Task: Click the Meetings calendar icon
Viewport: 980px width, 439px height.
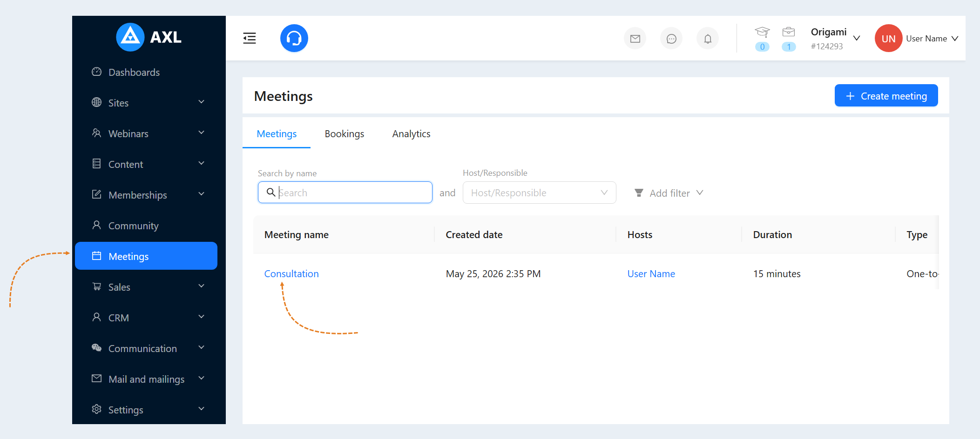Action: (97, 256)
